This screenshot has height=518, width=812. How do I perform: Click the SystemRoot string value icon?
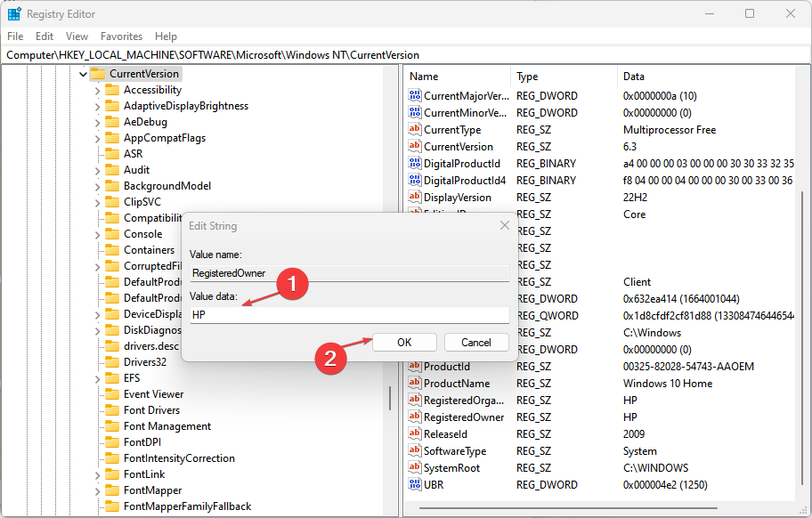tap(414, 467)
